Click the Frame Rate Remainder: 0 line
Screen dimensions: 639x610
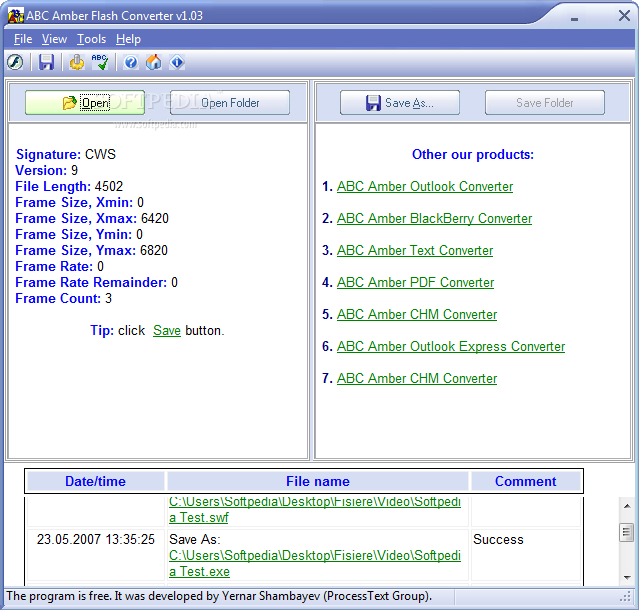(96, 282)
